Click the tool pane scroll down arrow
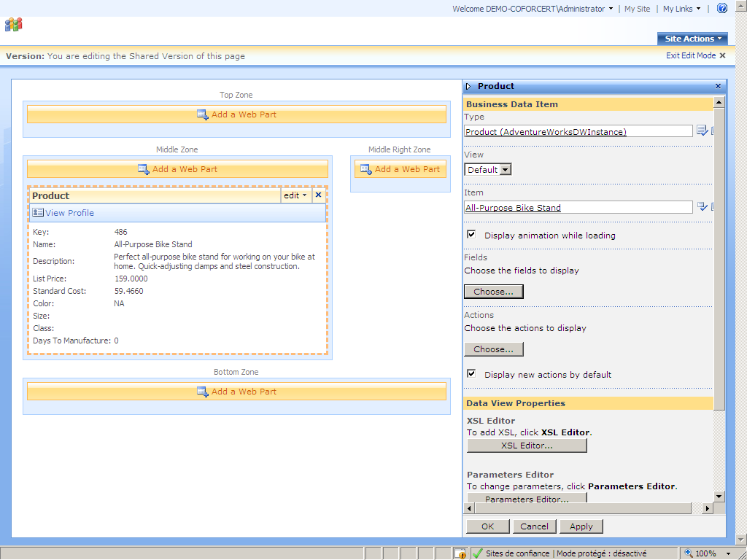Screen dimensions: 747x560 point(719,497)
